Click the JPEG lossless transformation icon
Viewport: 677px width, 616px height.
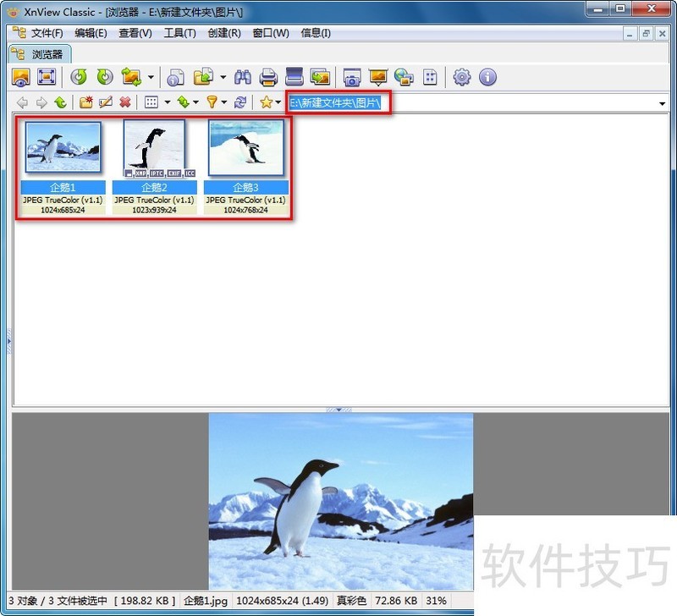point(132,78)
